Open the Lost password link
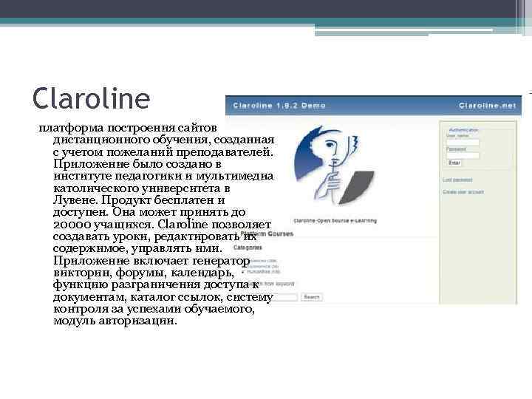The height and width of the screenshot is (399, 532). point(457,180)
